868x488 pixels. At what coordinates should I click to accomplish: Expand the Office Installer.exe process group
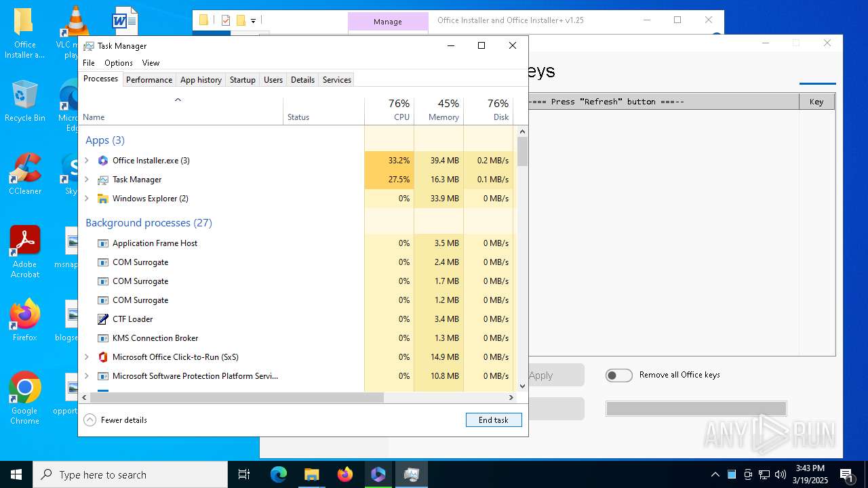86,161
